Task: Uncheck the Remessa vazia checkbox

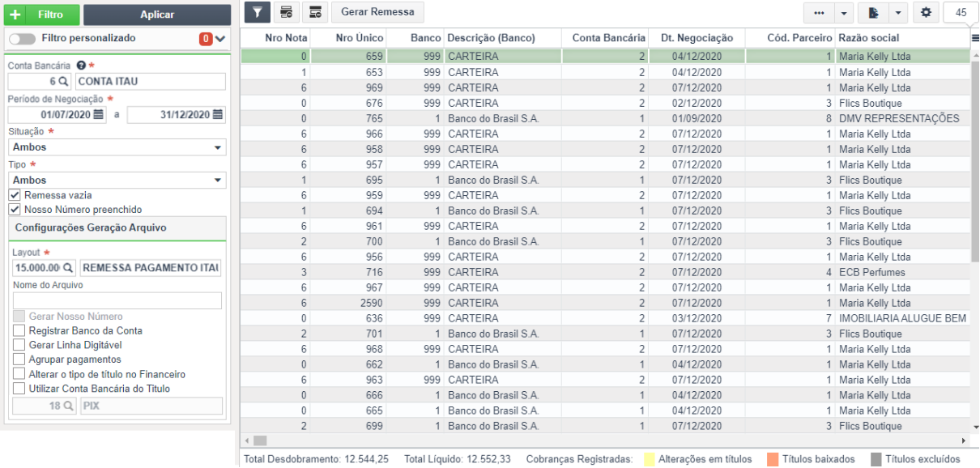Action: pyautogui.click(x=15, y=195)
